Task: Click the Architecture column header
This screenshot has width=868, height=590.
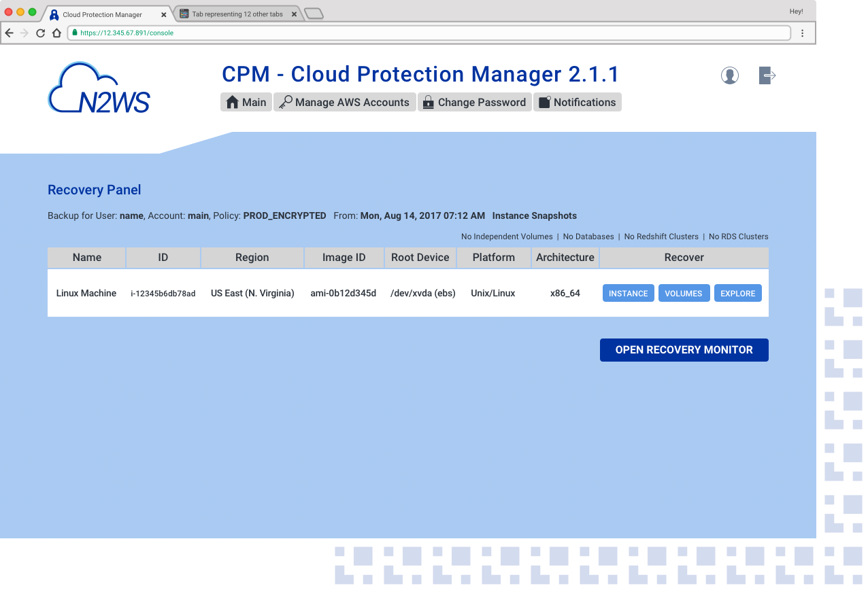Action: [565, 258]
